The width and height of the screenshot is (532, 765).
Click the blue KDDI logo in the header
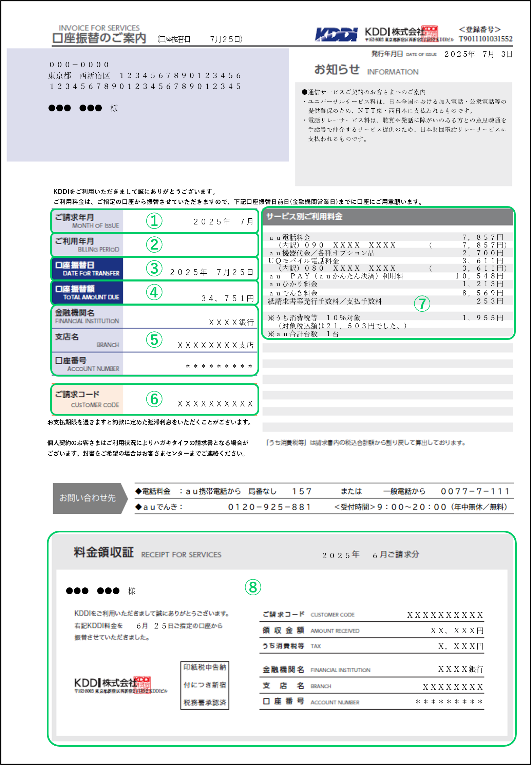pyautogui.click(x=336, y=35)
